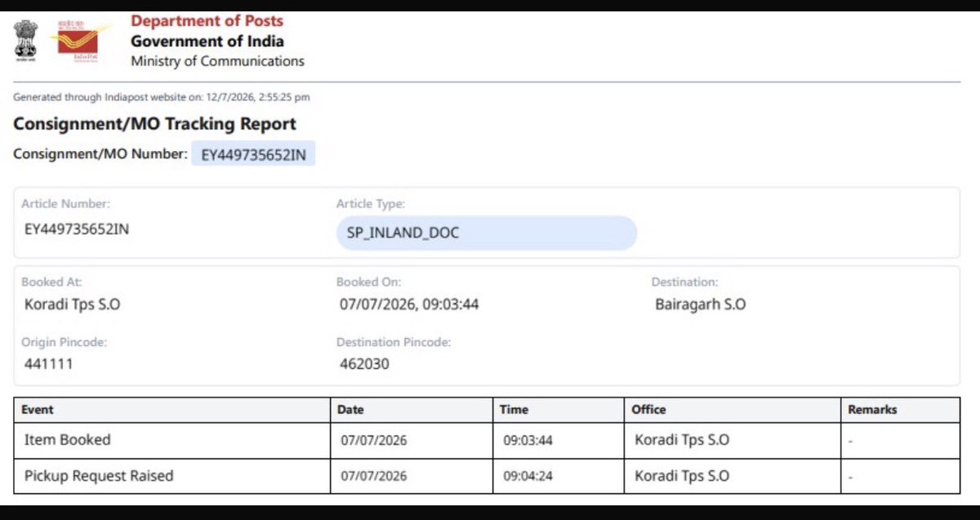Click the 'Consignment/MO Number:' label
The image size is (980, 520).
click(x=100, y=153)
